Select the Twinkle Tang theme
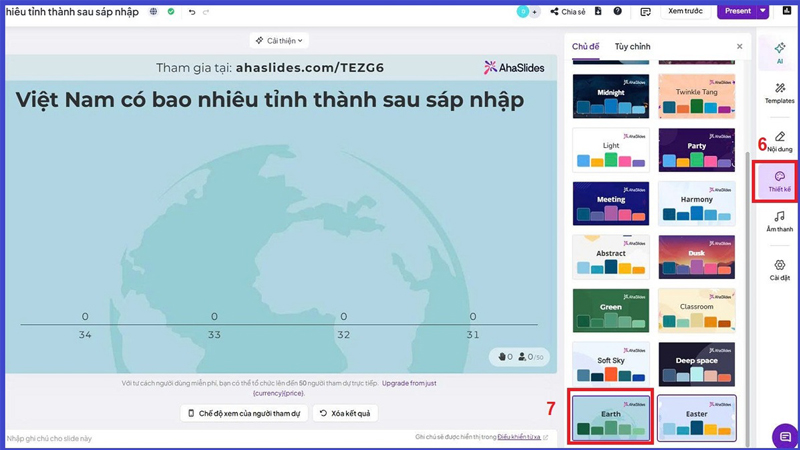Image resolution: width=800 pixels, height=450 pixels. click(x=696, y=96)
